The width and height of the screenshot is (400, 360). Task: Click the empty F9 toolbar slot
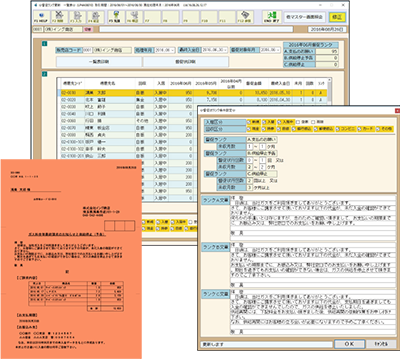point(191,17)
